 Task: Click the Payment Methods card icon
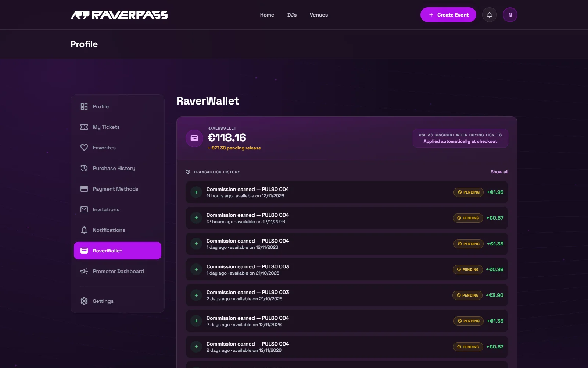(84, 189)
